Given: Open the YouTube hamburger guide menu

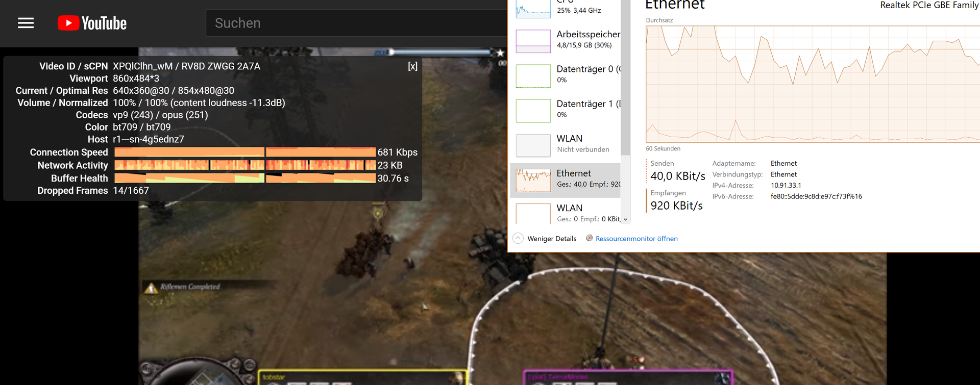Looking at the screenshot, I should pos(26,23).
